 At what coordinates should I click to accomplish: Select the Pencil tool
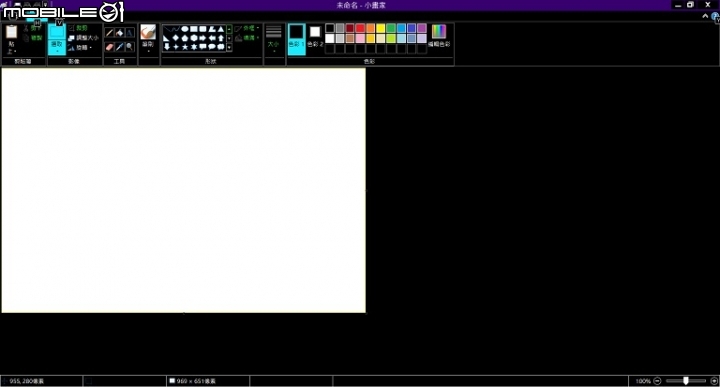tap(109, 33)
